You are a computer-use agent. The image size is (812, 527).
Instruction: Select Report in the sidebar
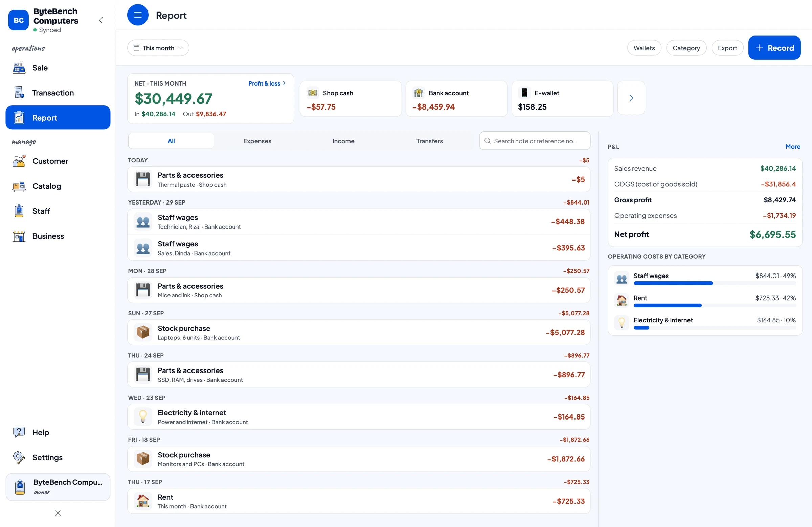pos(58,118)
